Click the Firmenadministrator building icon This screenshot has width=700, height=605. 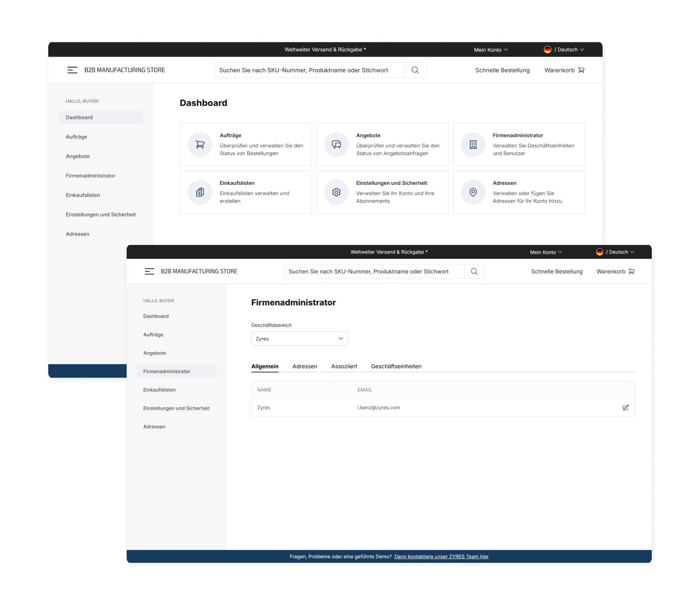[x=473, y=145]
